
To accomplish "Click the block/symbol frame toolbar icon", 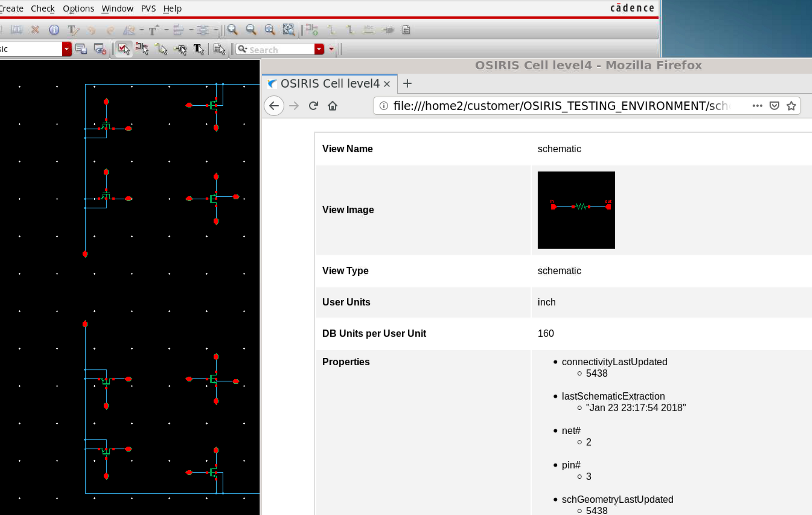I will pos(16,30).
